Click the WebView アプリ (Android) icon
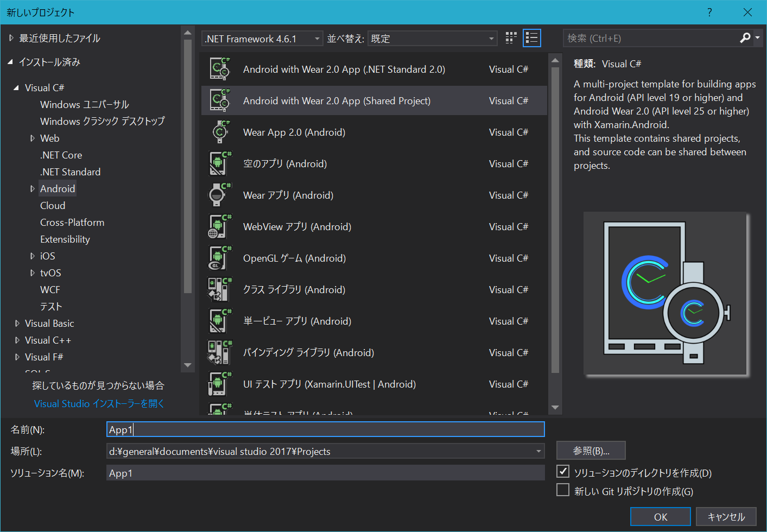This screenshot has height=532, width=767. 220,226
